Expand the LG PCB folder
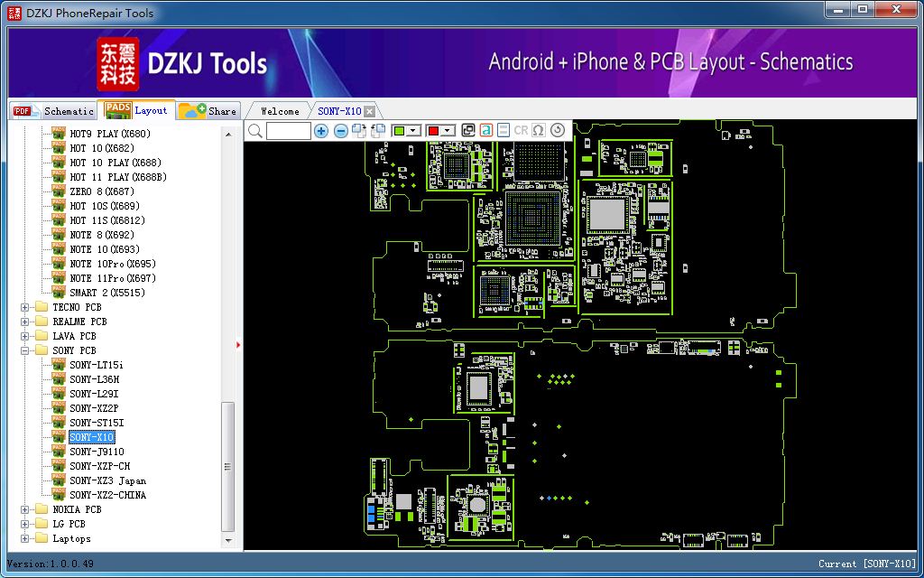The image size is (924, 578). 24,524
